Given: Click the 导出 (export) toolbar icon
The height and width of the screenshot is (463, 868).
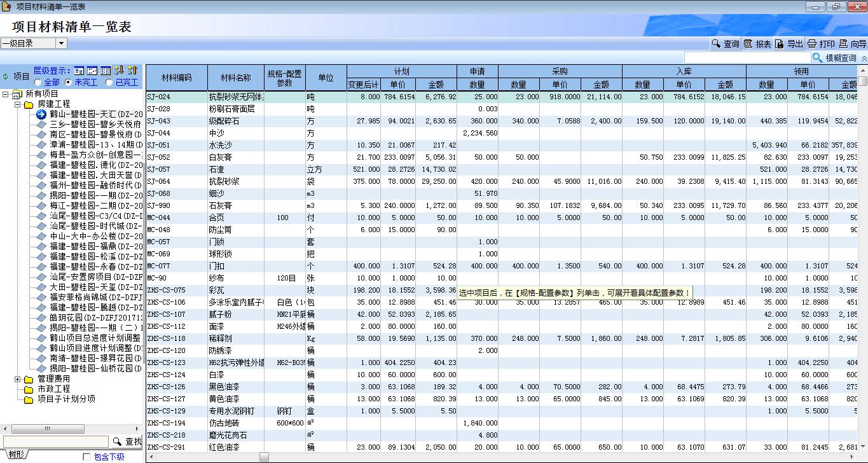Looking at the screenshot, I should pos(789,44).
